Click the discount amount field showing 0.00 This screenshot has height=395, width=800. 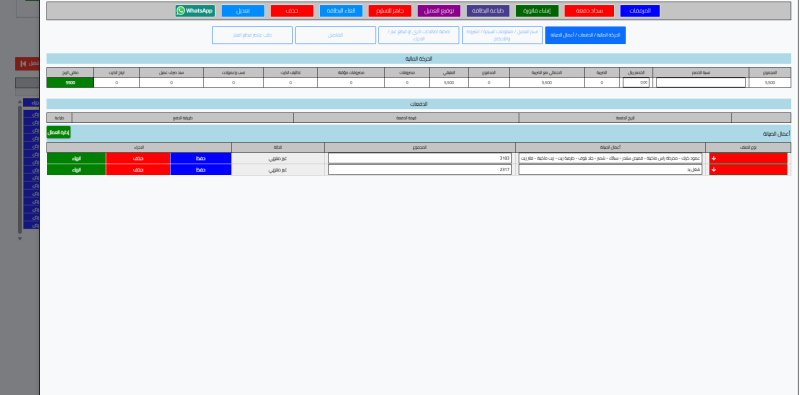pos(636,83)
